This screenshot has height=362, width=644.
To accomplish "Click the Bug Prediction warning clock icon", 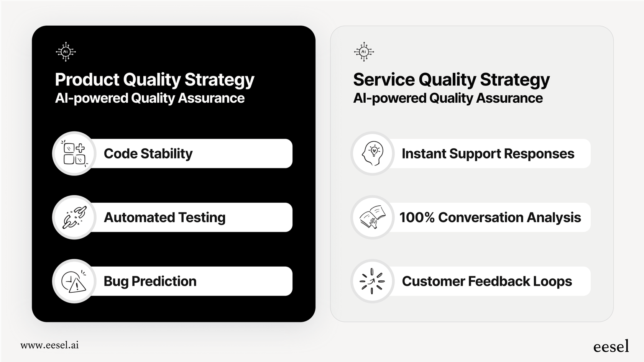I will [x=74, y=281].
